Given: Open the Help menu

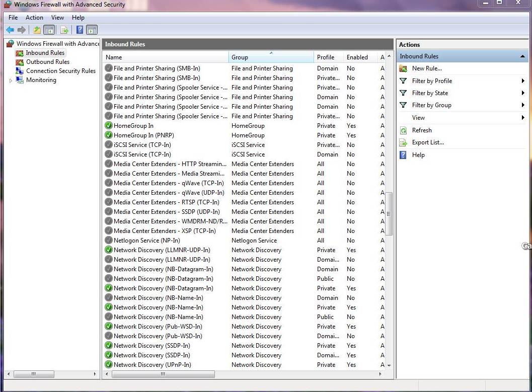Looking at the screenshot, I should (x=78, y=18).
